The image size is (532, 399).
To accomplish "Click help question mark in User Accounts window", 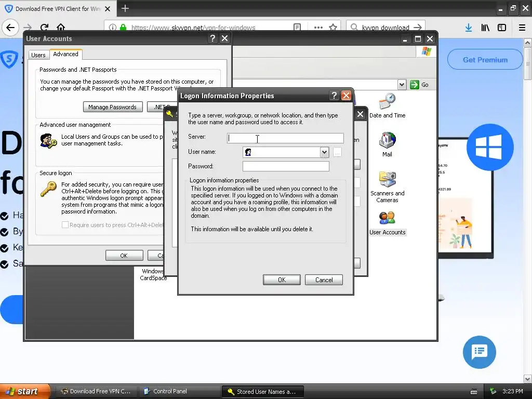I will click(212, 38).
